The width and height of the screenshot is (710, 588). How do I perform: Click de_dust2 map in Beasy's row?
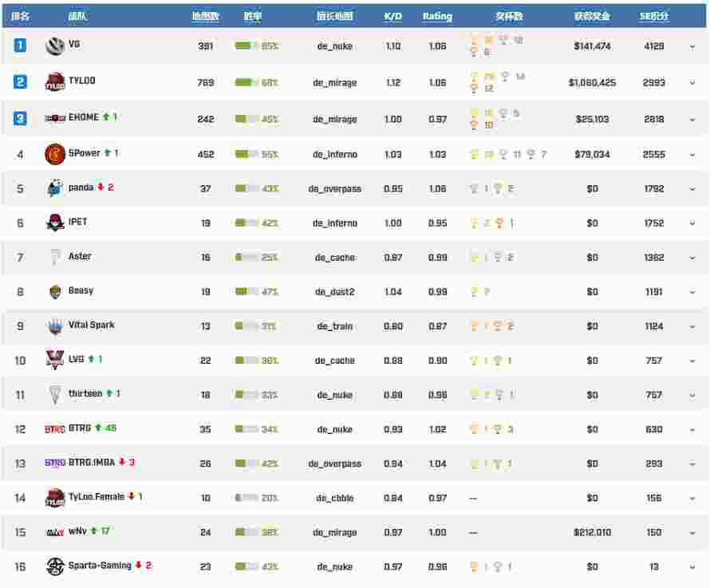(334, 292)
